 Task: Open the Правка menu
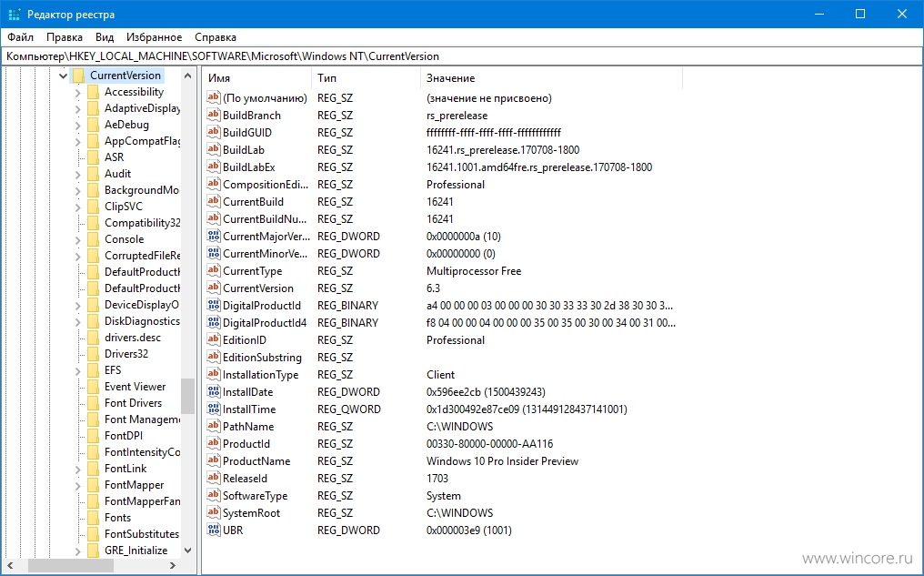pyautogui.click(x=65, y=37)
